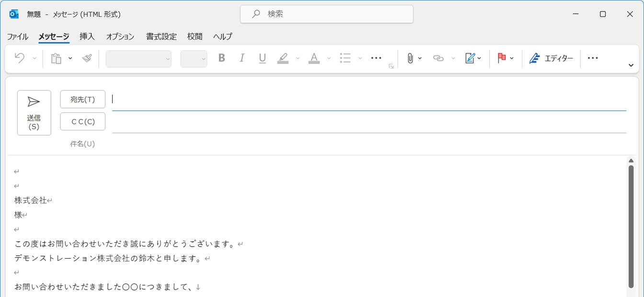This screenshot has width=644, height=297.
Task: Toggle Underline formatting
Action: coord(262,59)
